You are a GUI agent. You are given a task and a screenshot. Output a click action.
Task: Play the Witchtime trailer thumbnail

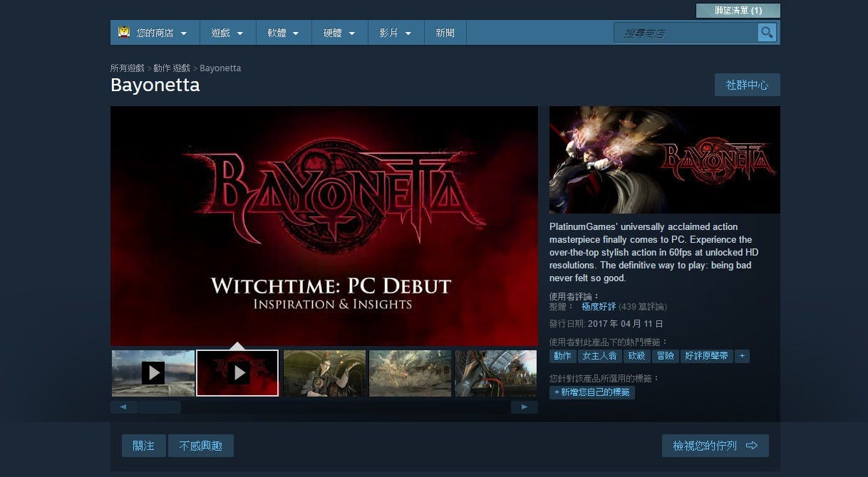(x=237, y=373)
